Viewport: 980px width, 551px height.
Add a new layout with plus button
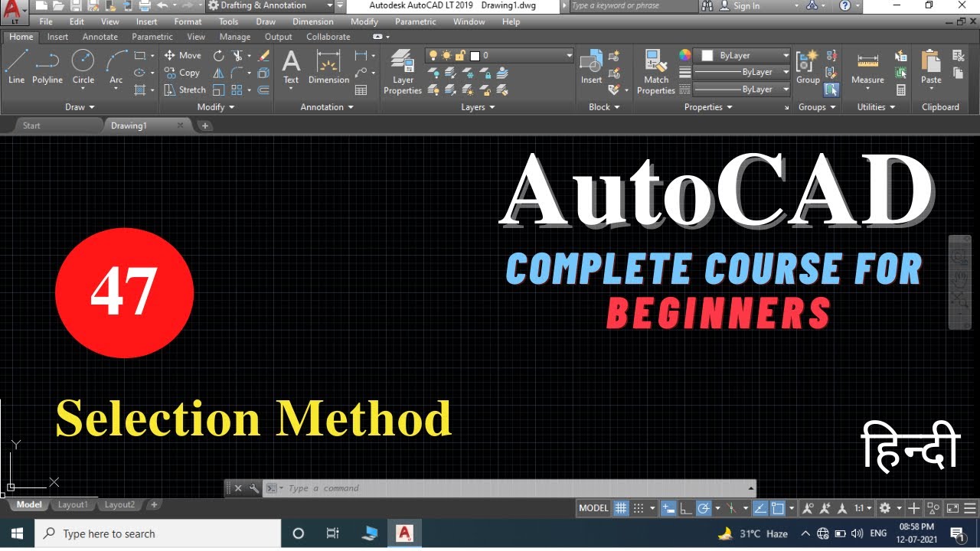point(154,505)
